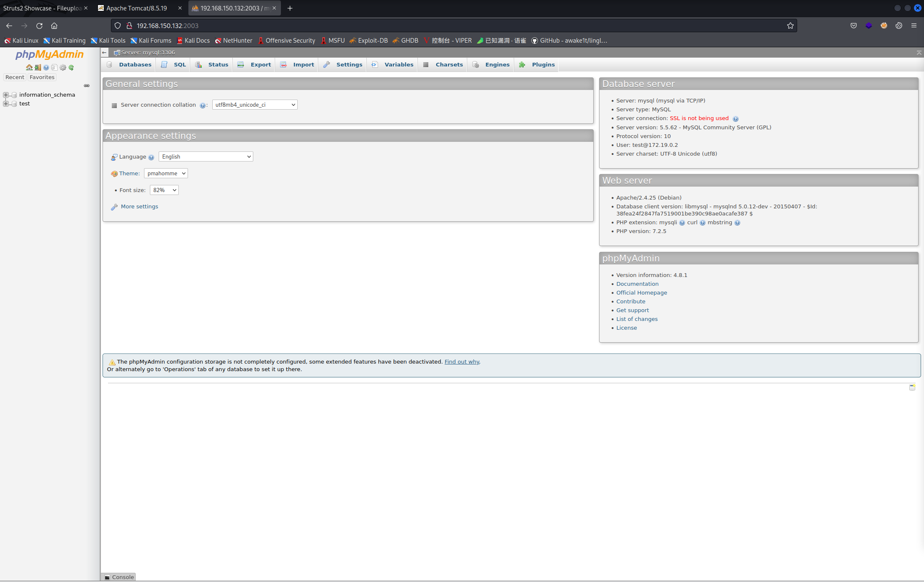This screenshot has height=582, width=924.
Task: Open navigation panel settings gear icon
Action: click(63, 67)
